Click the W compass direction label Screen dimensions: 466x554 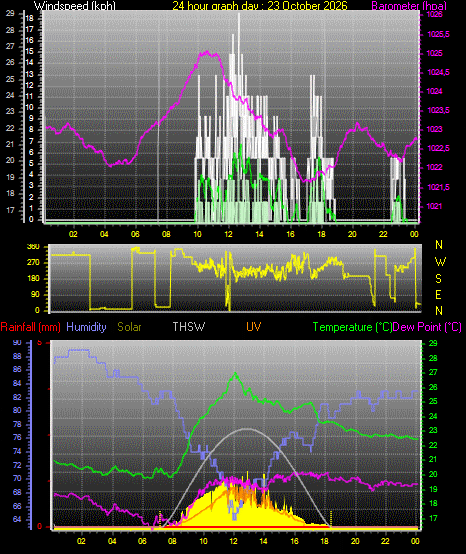(x=440, y=262)
